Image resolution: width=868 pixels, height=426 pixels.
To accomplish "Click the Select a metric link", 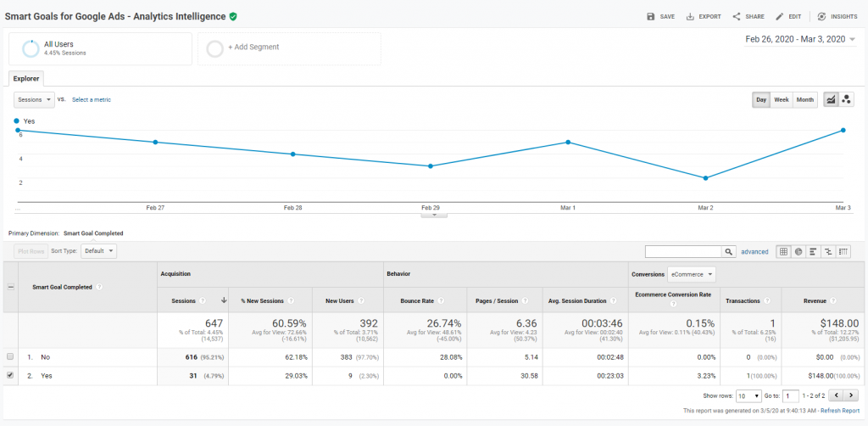I will 92,100.
